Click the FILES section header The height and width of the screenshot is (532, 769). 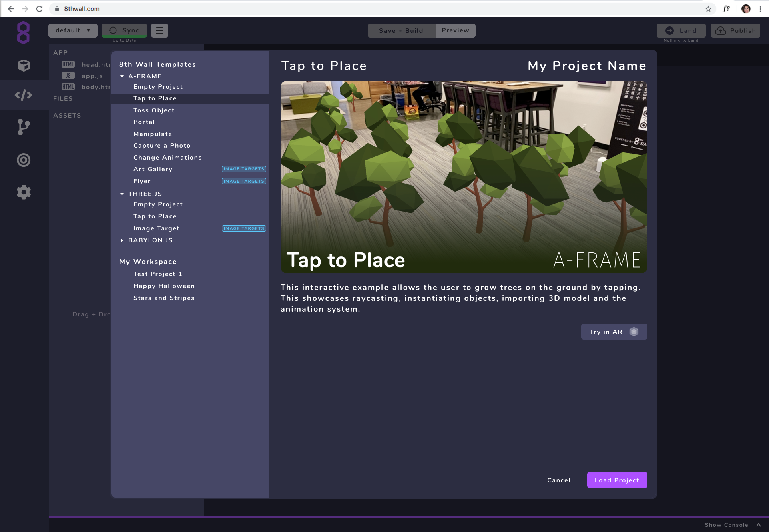[63, 99]
